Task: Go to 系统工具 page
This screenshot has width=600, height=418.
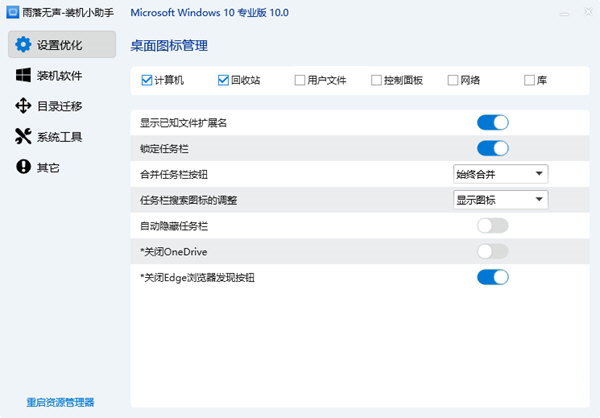Action: [62, 137]
